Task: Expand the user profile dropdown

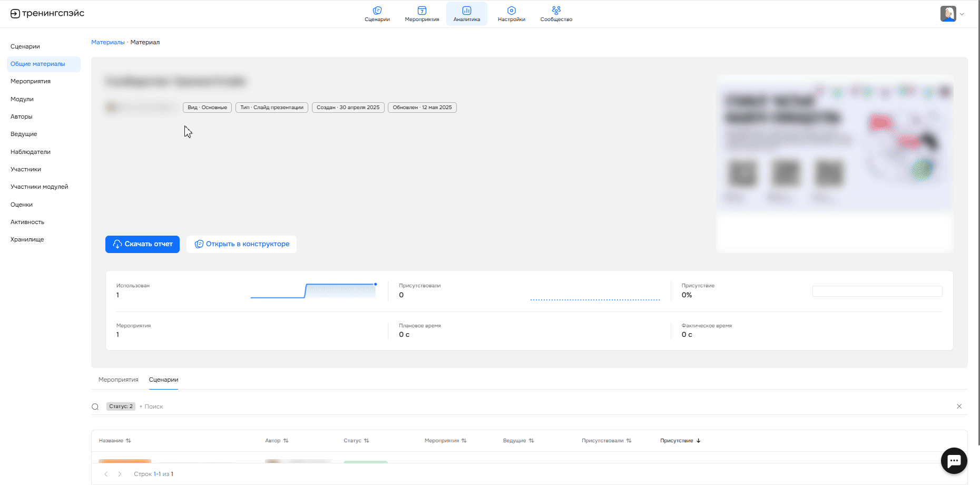Action: tap(962, 14)
